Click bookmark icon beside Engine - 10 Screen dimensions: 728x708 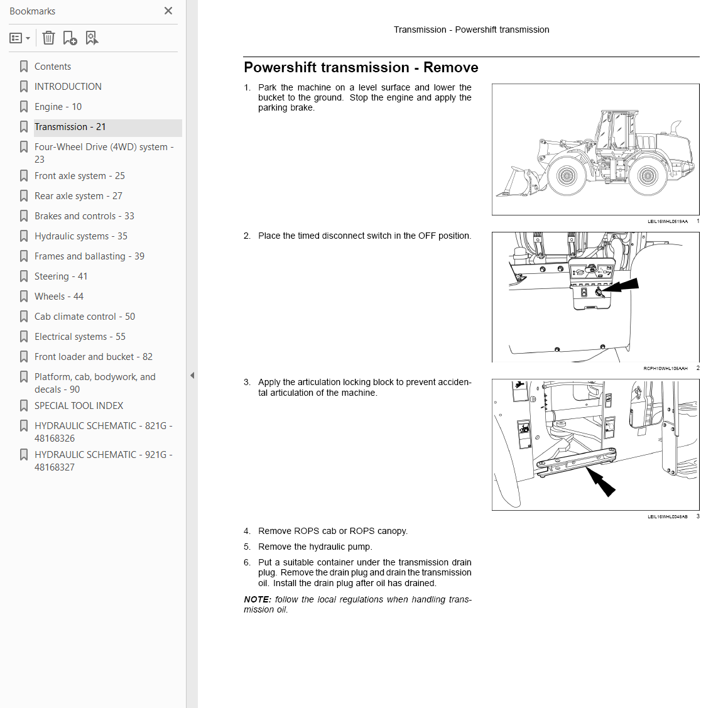(x=24, y=107)
